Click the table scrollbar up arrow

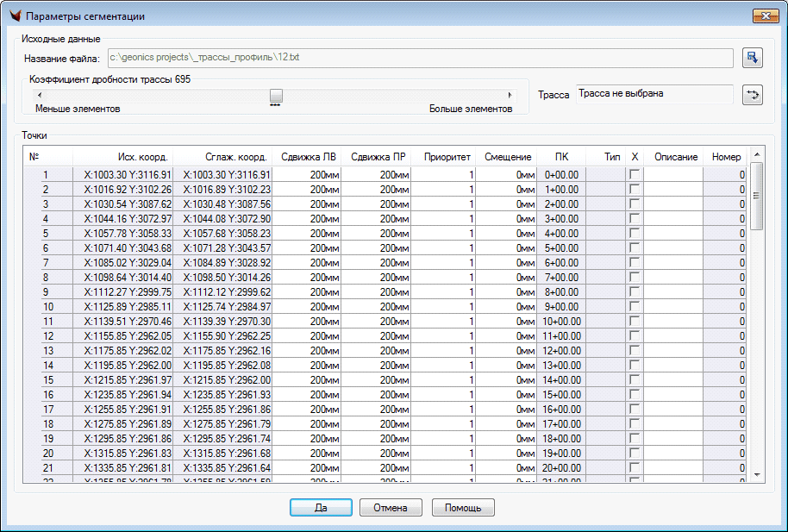(x=756, y=155)
